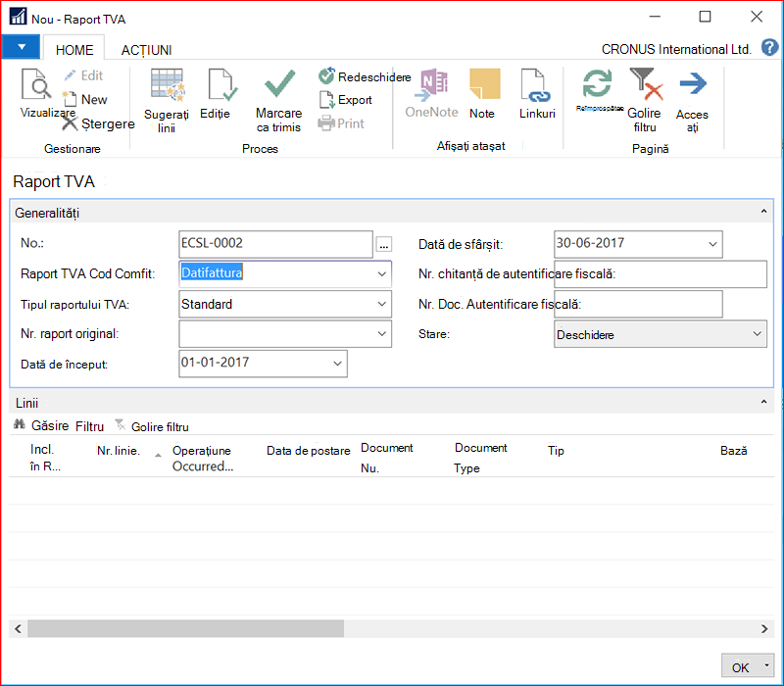This screenshot has height=686, width=784.
Task: Open the help question mark icon
Action: 769,48
